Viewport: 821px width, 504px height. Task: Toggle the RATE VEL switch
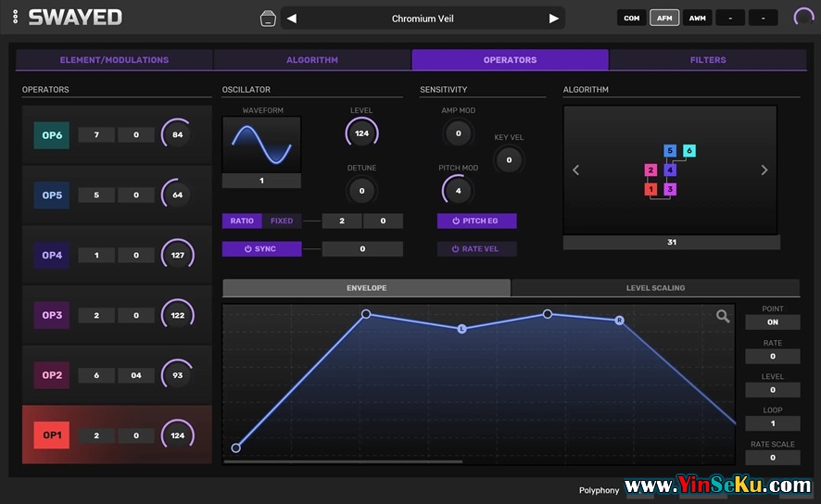pyautogui.click(x=476, y=248)
